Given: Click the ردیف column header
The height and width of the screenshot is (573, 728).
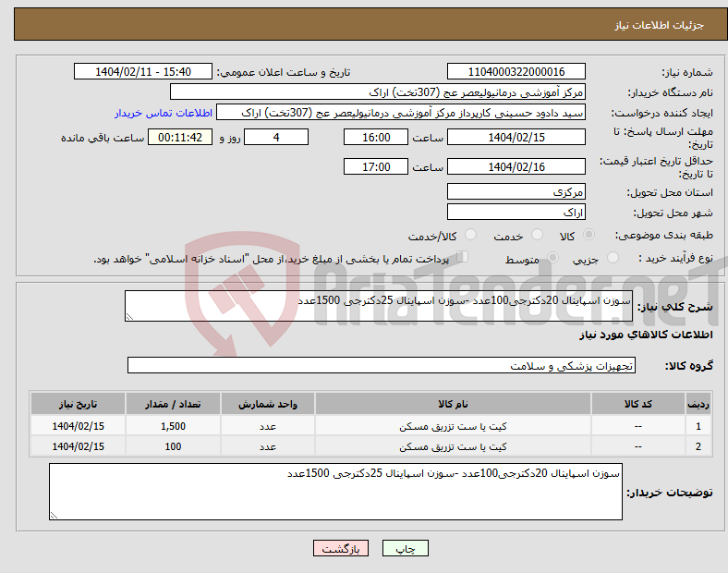Looking at the screenshot, I should pyautogui.click(x=698, y=404).
